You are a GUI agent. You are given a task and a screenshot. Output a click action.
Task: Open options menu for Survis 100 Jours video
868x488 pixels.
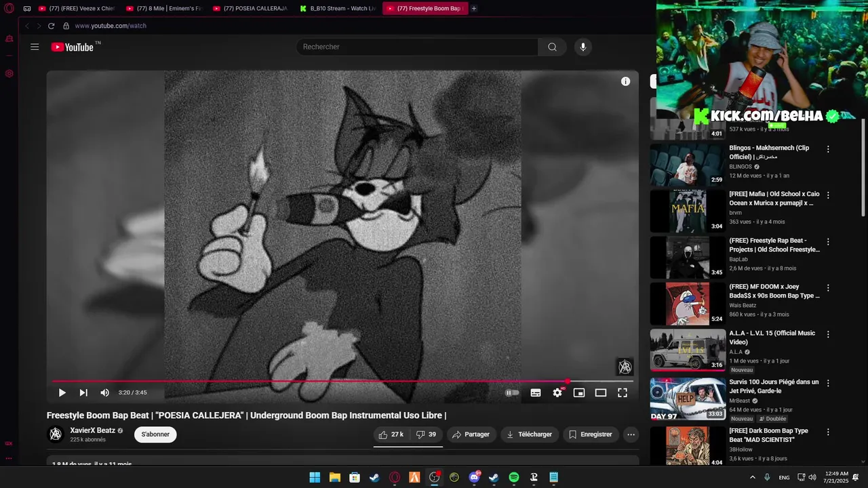pyautogui.click(x=828, y=383)
